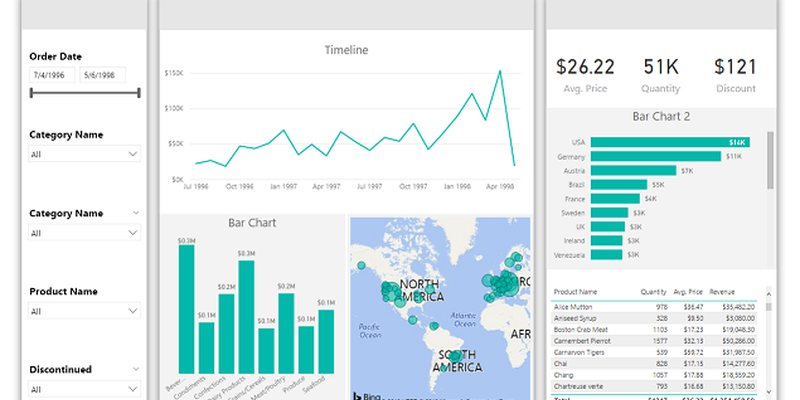The image size is (800, 400).
Task: Click the South America bubble on the map
Action: tap(456, 356)
